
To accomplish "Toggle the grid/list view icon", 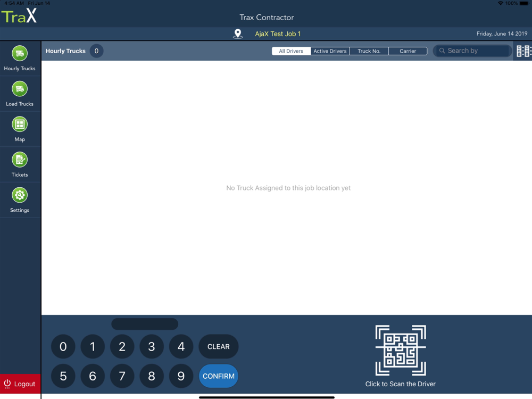I will coord(524,51).
